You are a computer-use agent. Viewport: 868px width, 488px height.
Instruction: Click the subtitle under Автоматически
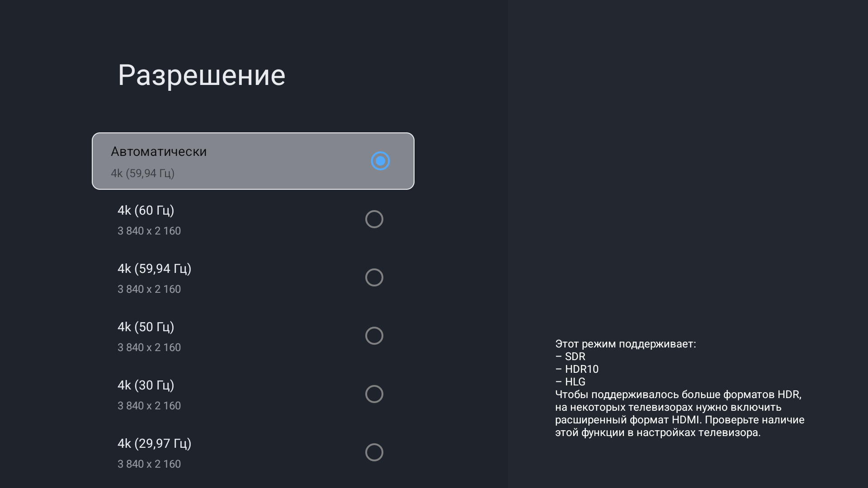(x=142, y=173)
